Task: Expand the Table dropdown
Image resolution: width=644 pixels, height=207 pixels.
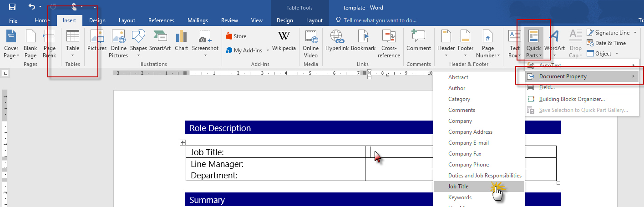Action: pos(73,44)
